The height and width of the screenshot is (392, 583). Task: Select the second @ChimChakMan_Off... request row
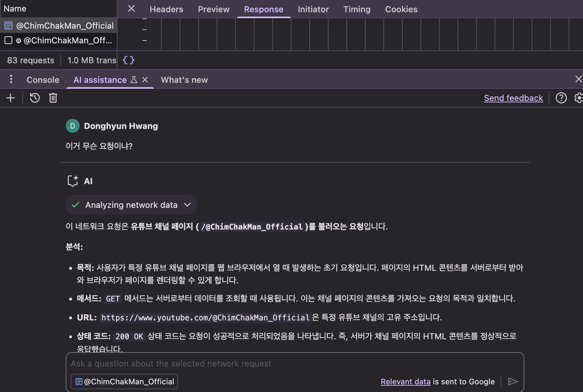58,41
